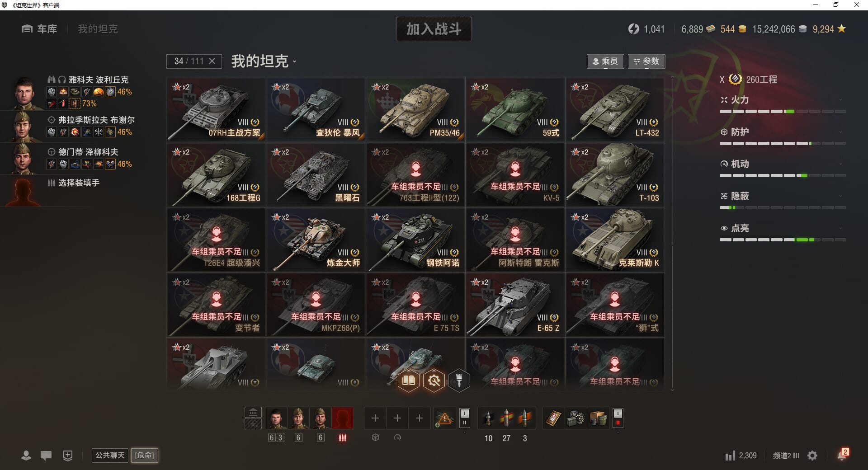
Task: Switch to the 公共聊天 chat tab
Action: [110, 455]
